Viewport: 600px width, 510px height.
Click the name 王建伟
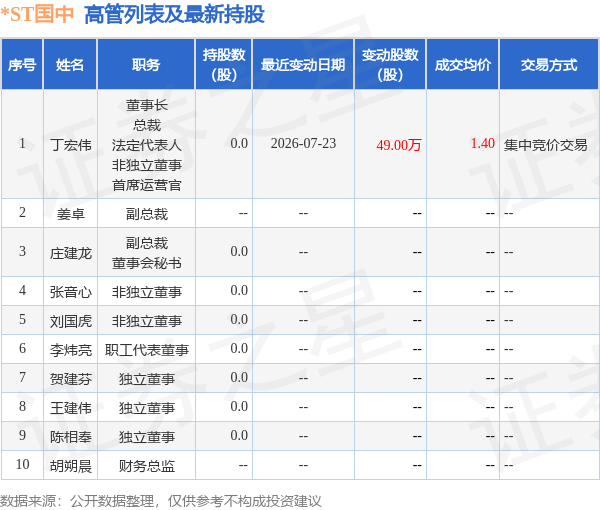(71, 408)
